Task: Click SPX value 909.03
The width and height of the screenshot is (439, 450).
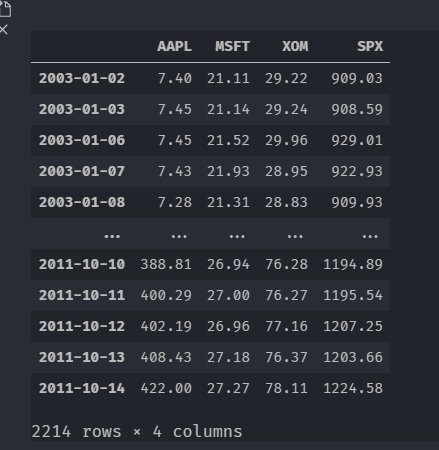Action: (357, 79)
